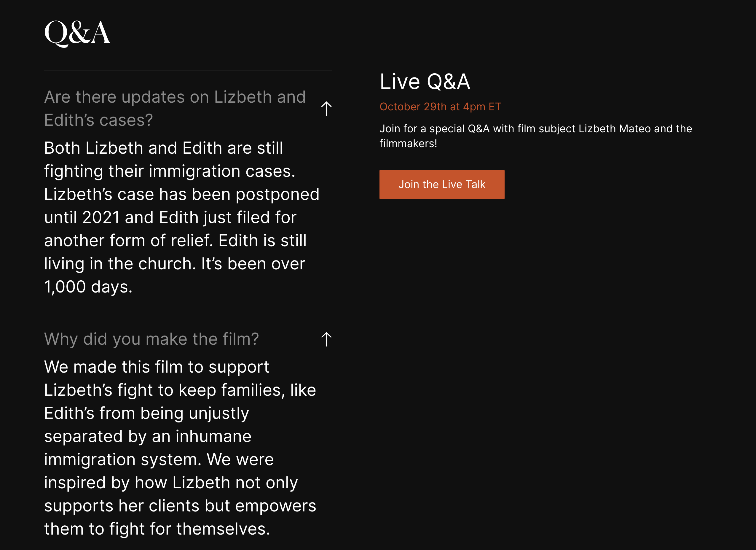Collapse the Lizbeth and Edith's cases answer arrow

(x=326, y=109)
